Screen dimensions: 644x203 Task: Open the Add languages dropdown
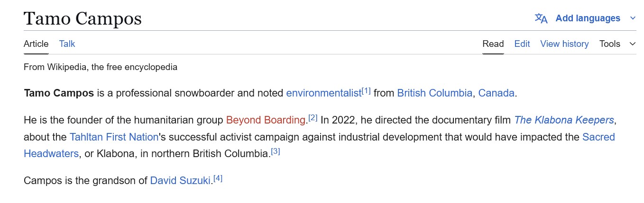click(x=588, y=18)
